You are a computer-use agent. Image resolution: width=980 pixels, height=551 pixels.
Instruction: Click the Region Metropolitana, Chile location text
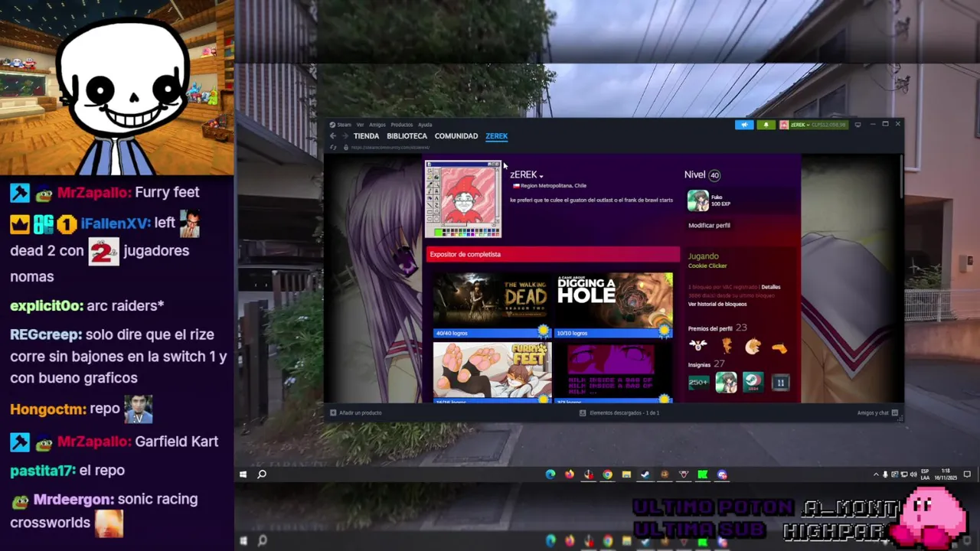[554, 186]
